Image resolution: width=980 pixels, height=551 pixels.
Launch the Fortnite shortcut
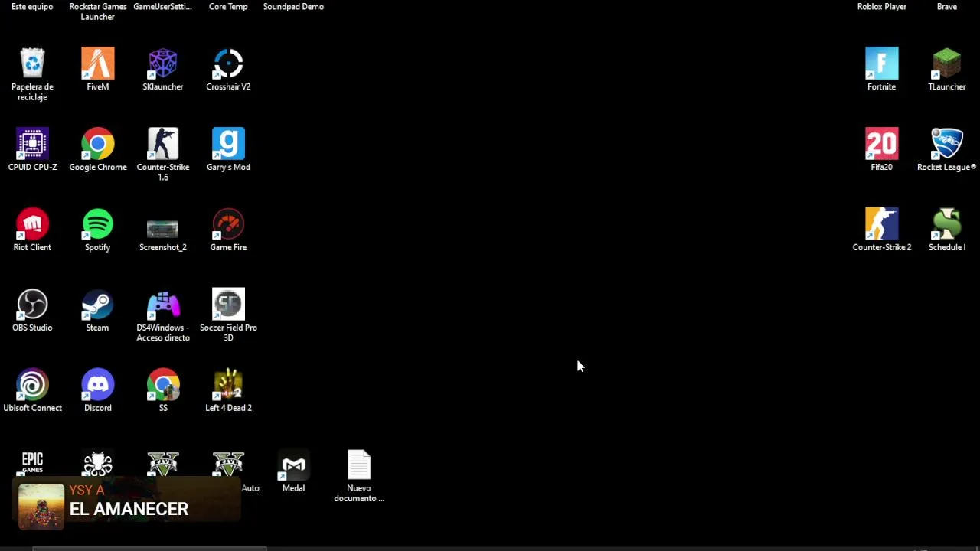pos(881,64)
